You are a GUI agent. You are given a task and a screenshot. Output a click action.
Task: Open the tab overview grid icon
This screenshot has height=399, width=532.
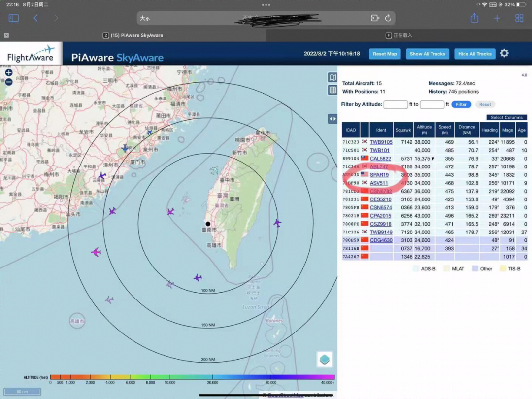tap(519, 18)
